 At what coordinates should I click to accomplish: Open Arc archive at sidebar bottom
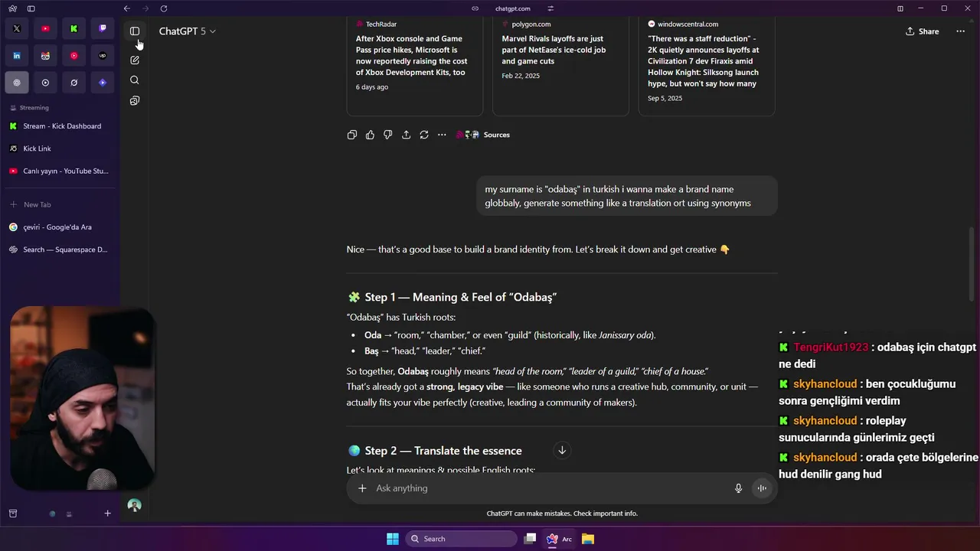[13, 514]
